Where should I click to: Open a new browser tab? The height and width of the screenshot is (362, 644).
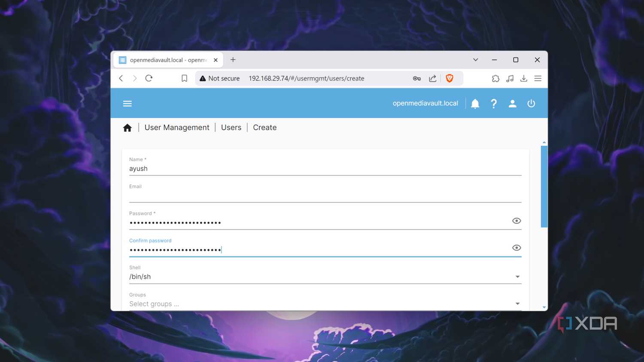point(233,60)
